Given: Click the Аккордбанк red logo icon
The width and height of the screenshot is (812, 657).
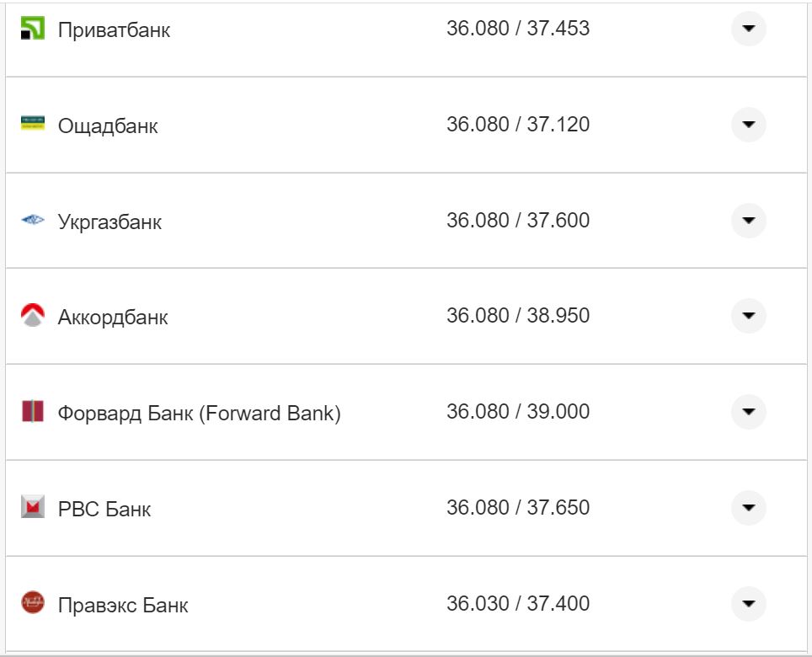Looking at the screenshot, I should pos(32,316).
